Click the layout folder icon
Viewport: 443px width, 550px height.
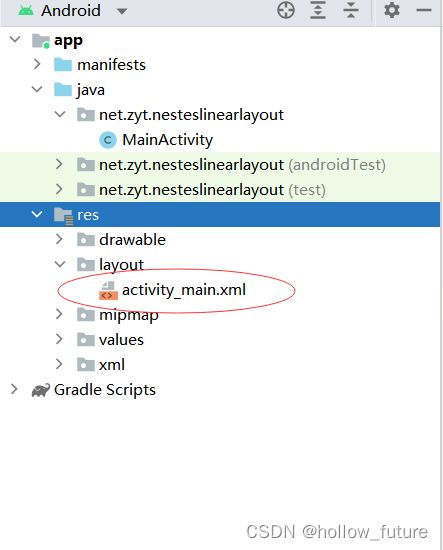click(x=86, y=265)
